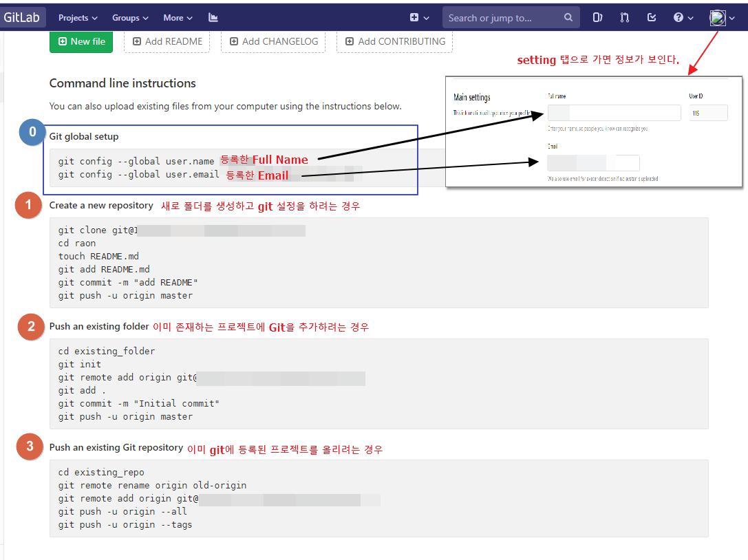The image size is (748, 560).
Task: Expand the Help dropdown arrow
Action: (690, 18)
